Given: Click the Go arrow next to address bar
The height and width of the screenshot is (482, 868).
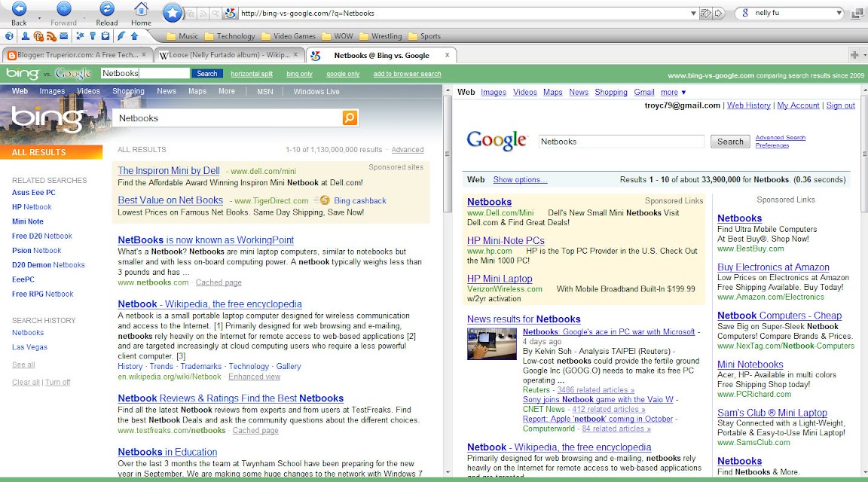Looking at the screenshot, I should point(719,14).
